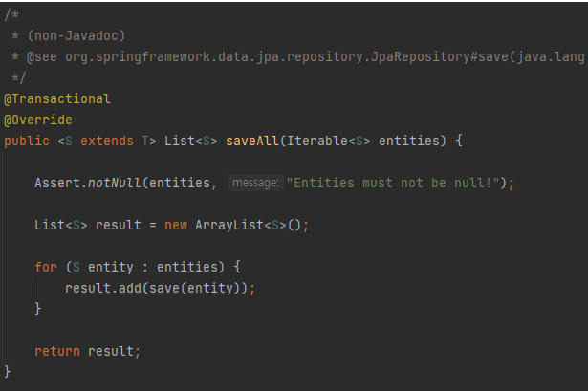Screen dimensions: 588x392
Task: Click Assert.notNull method call
Action: pos(88,183)
